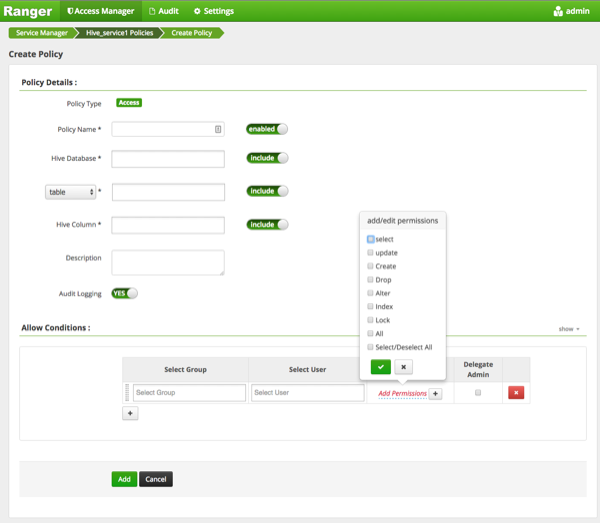Add new allow condition row with plus button
This screenshot has height=523, width=600.
pyautogui.click(x=130, y=413)
